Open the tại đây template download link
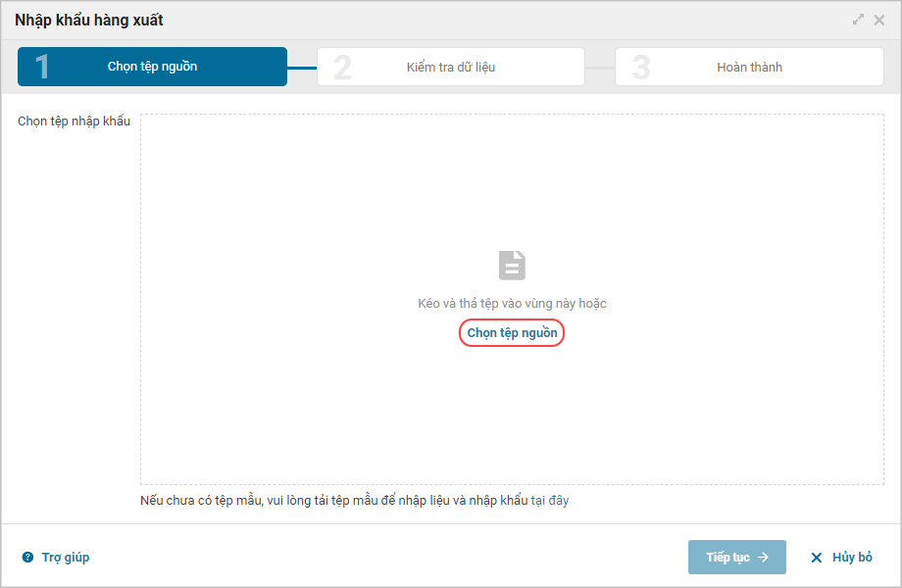Viewport: 902px width, 588px height. [x=549, y=500]
